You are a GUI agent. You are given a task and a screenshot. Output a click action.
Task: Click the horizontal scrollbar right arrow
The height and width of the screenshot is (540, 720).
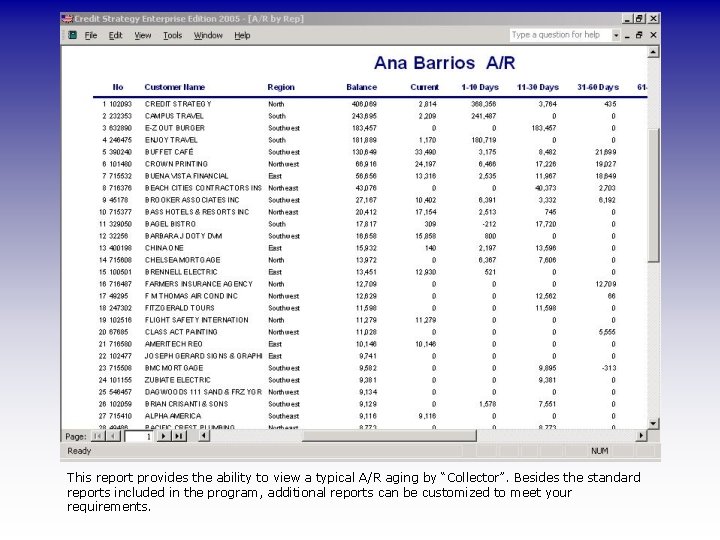click(641, 436)
